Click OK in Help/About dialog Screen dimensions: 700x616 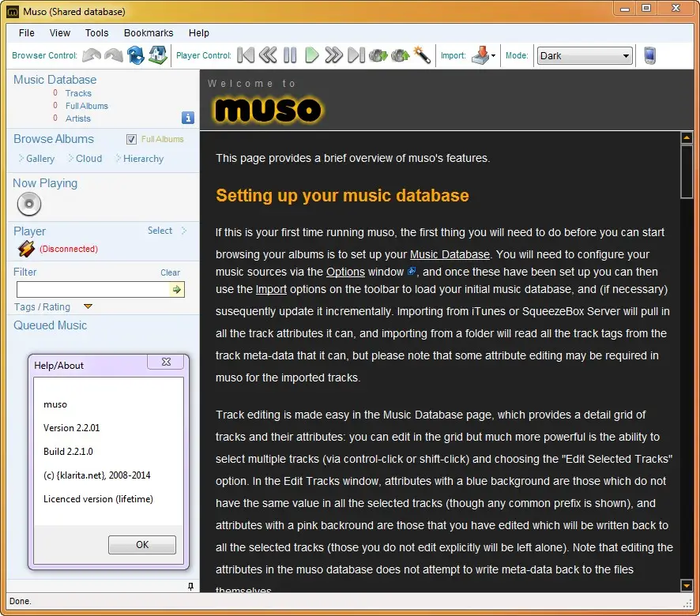[142, 545]
